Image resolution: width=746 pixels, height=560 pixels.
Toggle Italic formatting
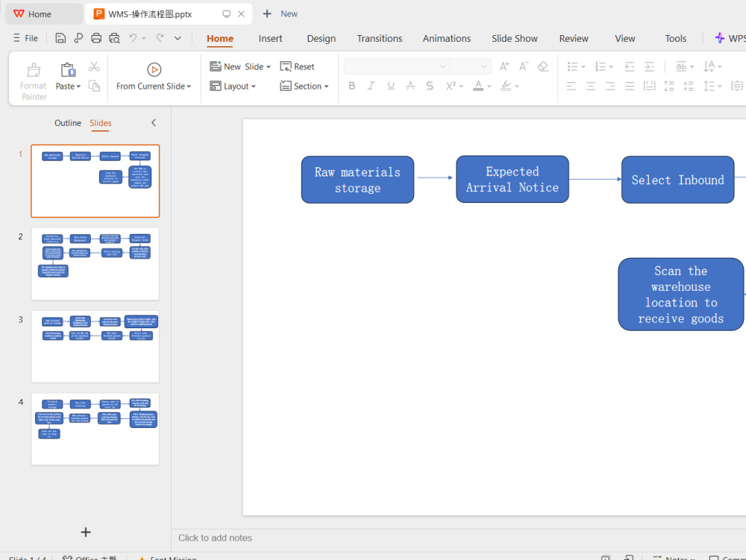click(x=371, y=86)
